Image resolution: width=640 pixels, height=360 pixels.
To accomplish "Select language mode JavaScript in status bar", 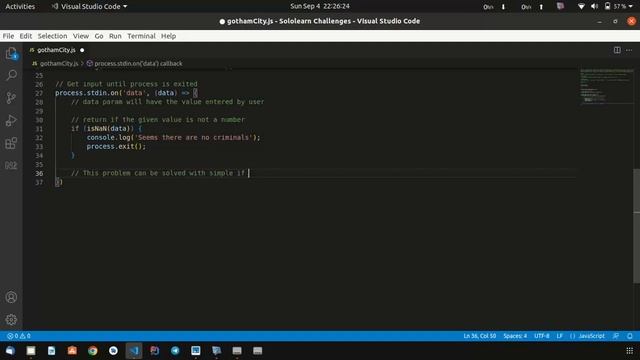I will click(591, 336).
